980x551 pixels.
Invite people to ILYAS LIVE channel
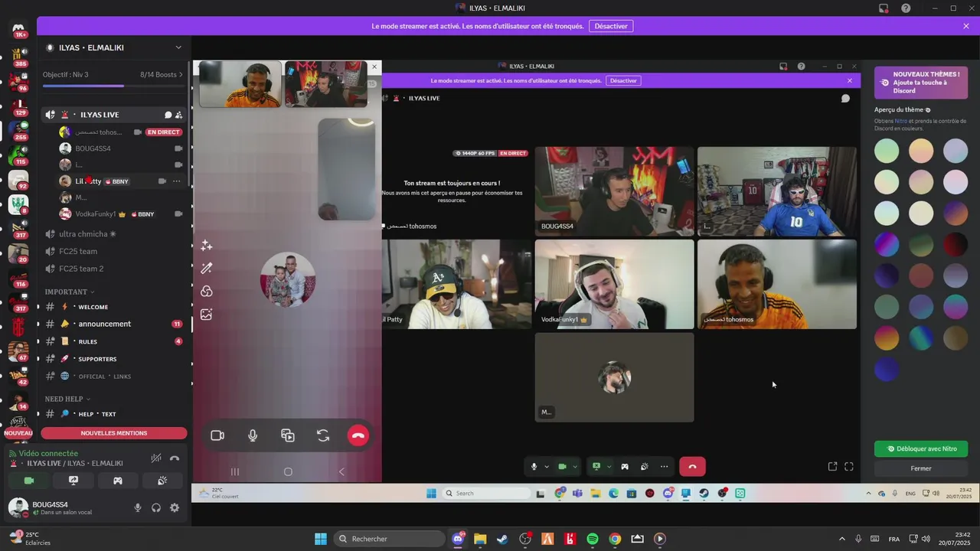178,115
